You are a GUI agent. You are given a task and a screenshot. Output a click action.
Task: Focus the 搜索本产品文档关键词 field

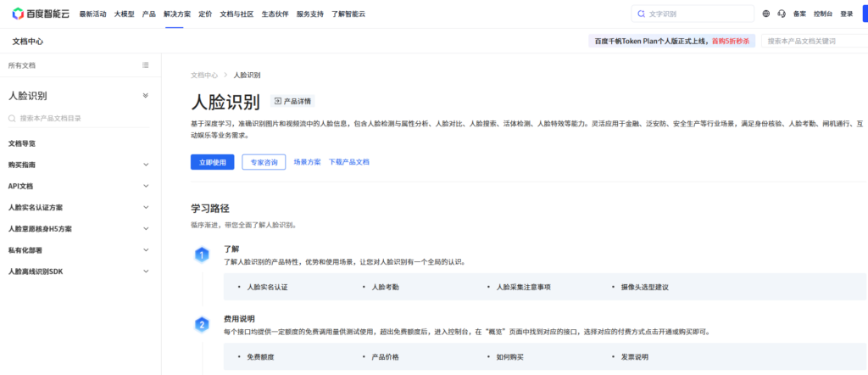[815, 41]
